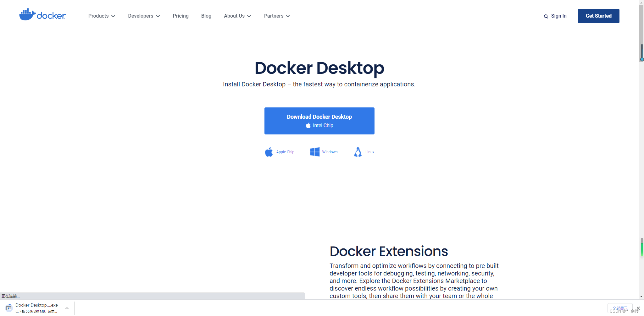
Task: Open search with the magnifier icon
Action: (546, 16)
